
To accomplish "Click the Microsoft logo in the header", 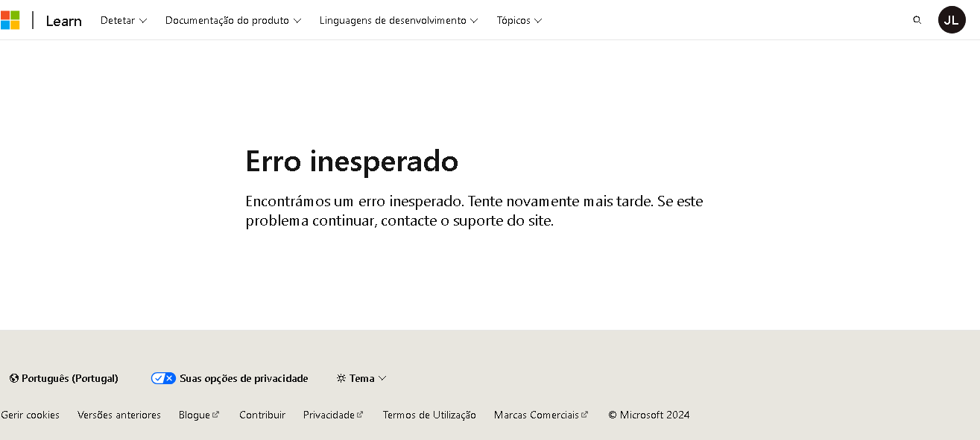I will point(11,19).
